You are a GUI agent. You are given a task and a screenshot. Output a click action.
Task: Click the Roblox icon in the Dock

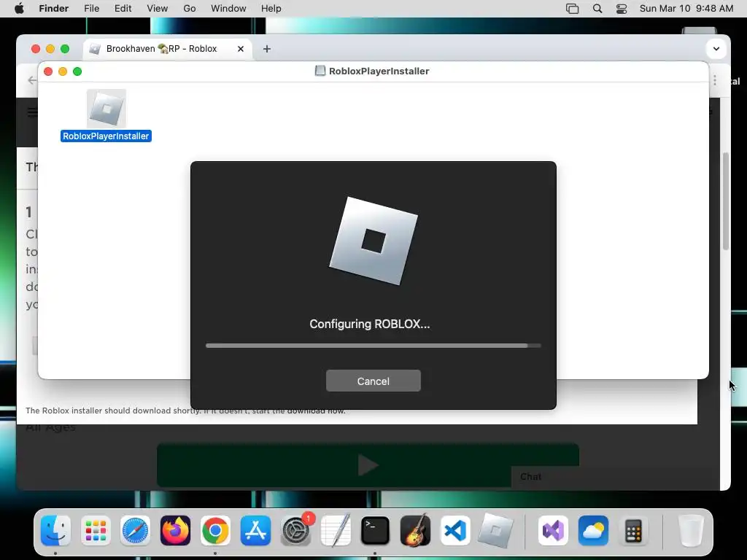point(495,530)
